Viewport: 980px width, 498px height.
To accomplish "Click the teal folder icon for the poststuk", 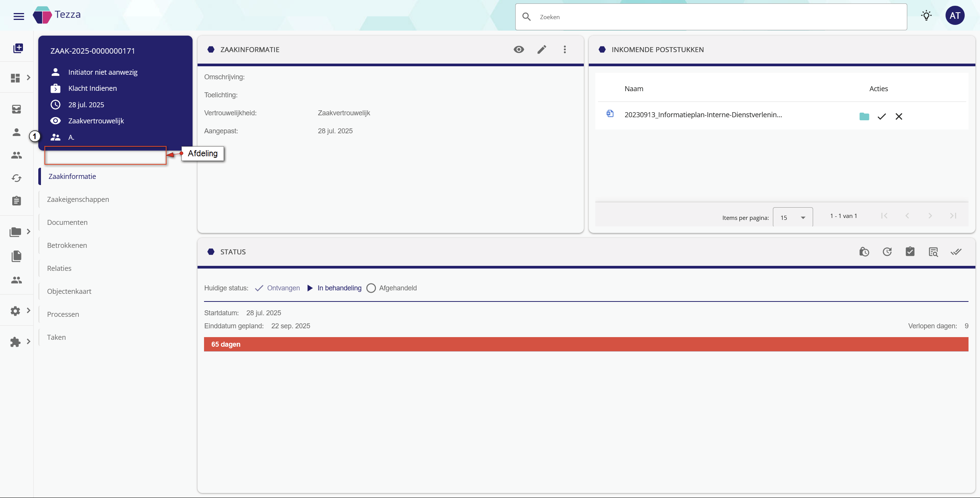I will (x=864, y=116).
